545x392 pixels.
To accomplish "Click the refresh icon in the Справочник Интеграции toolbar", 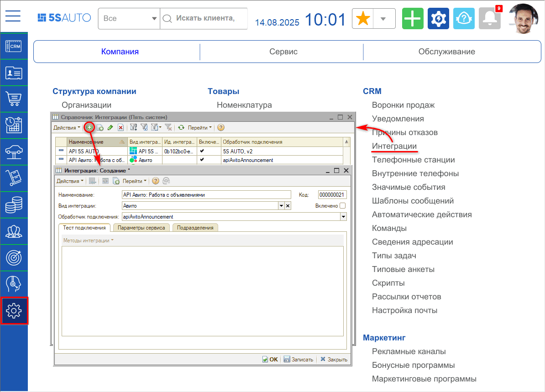I will 181,127.
